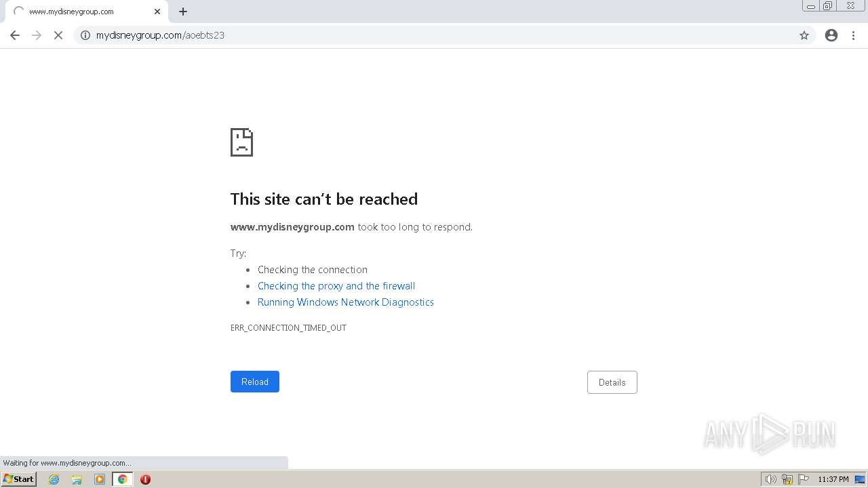Click the show desktop tray icon
Image resolution: width=868 pixels, height=488 pixels.
(860, 479)
